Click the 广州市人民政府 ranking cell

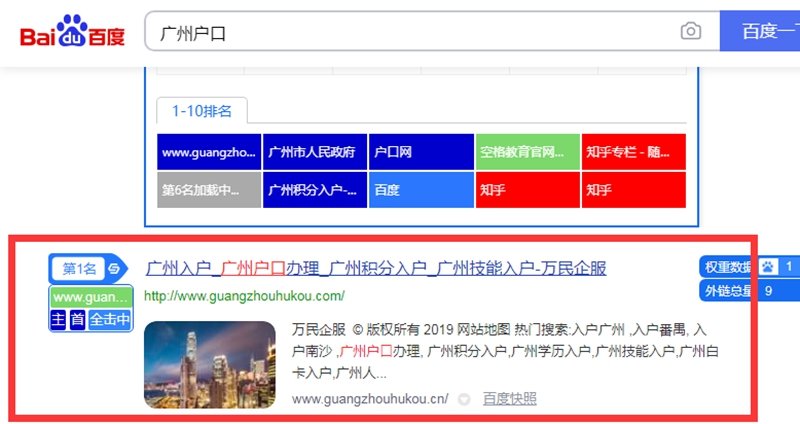pos(315,152)
